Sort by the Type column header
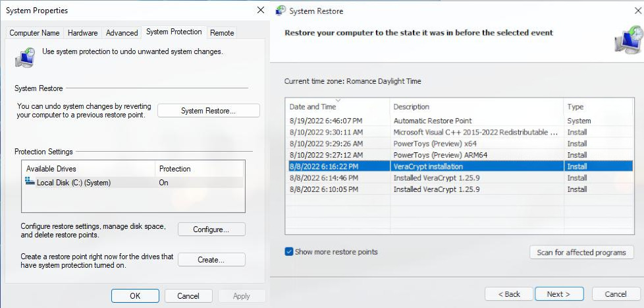This screenshot has height=308, width=644. [x=599, y=106]
